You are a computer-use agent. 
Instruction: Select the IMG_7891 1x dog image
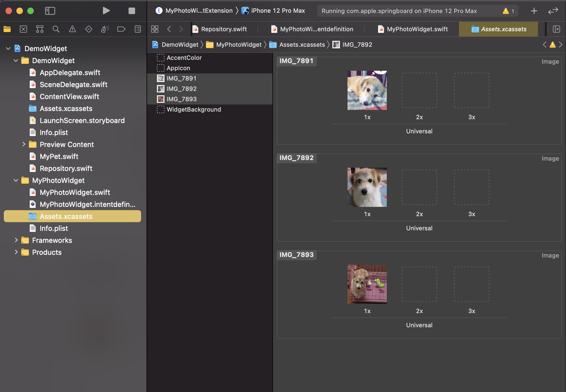(x=367, y=91)
